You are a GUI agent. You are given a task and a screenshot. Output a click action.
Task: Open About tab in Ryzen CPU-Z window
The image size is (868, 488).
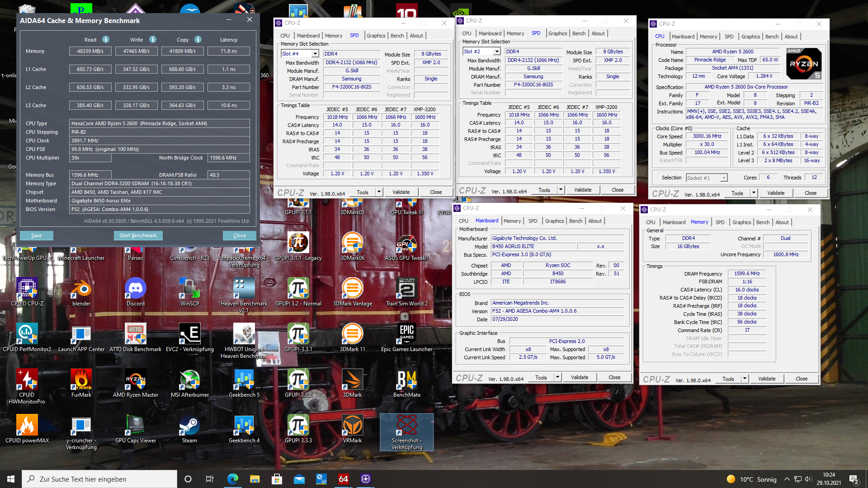(791, 37)
